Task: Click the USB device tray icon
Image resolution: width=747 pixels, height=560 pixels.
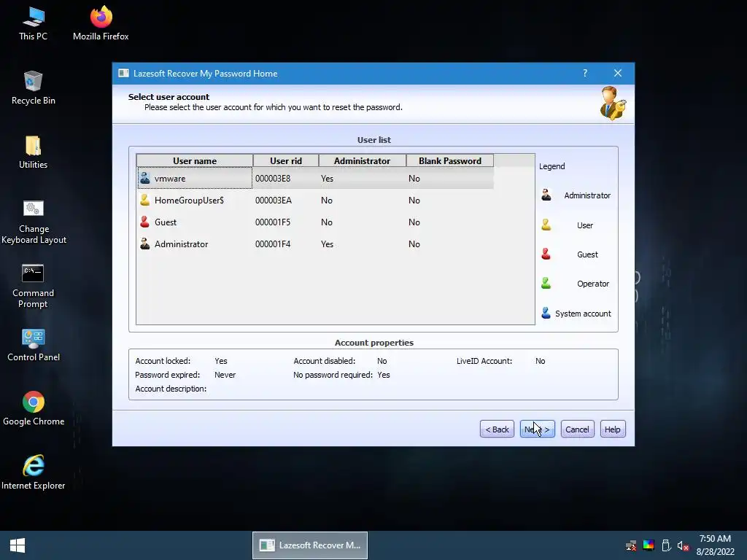Action: 666,545
